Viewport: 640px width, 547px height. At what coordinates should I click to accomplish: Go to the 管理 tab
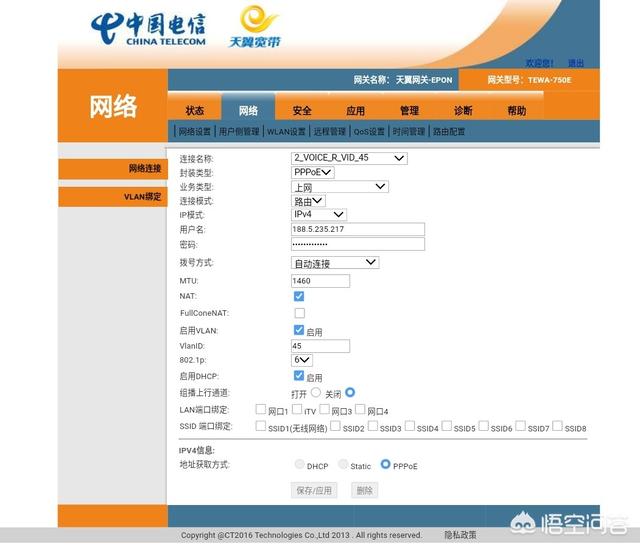(409, 111)
